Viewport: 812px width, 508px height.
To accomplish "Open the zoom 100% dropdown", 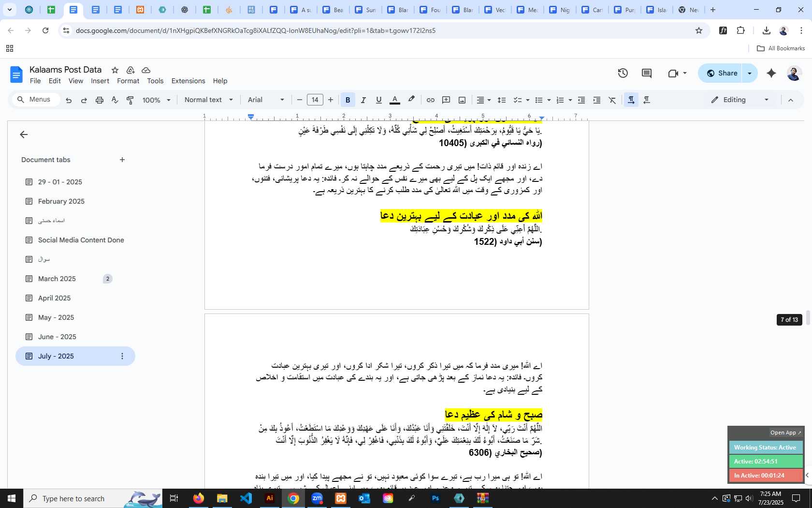I will pos(156,100).
